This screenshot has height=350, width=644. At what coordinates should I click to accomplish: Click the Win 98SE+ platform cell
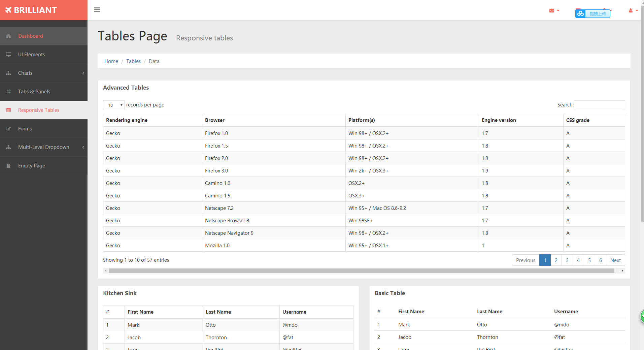[412, 221]
